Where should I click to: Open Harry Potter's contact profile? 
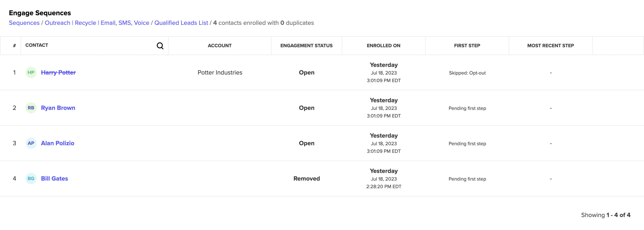tap(58, 72)
